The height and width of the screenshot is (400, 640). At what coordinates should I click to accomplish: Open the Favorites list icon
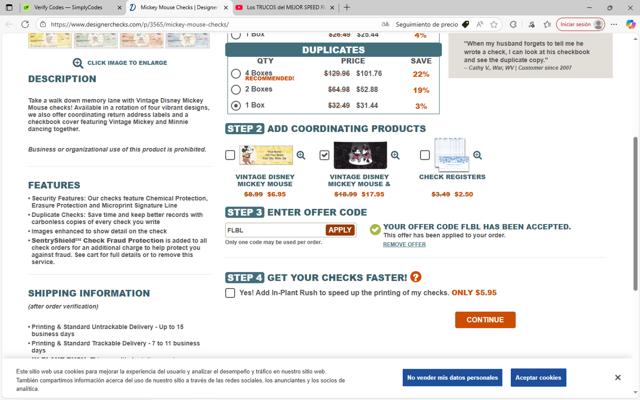tap(547, 24)
